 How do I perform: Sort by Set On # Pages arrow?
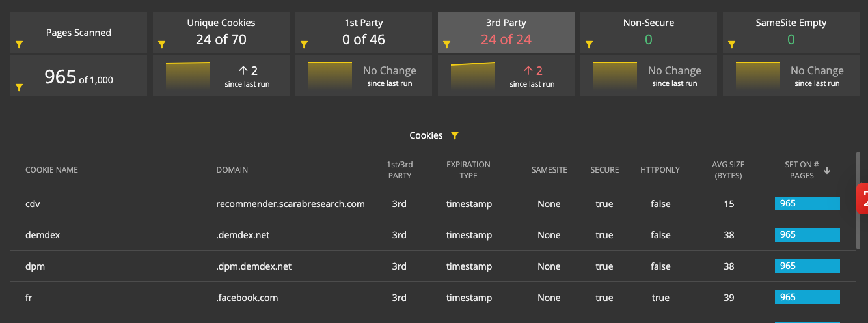[x=827, y=171]
